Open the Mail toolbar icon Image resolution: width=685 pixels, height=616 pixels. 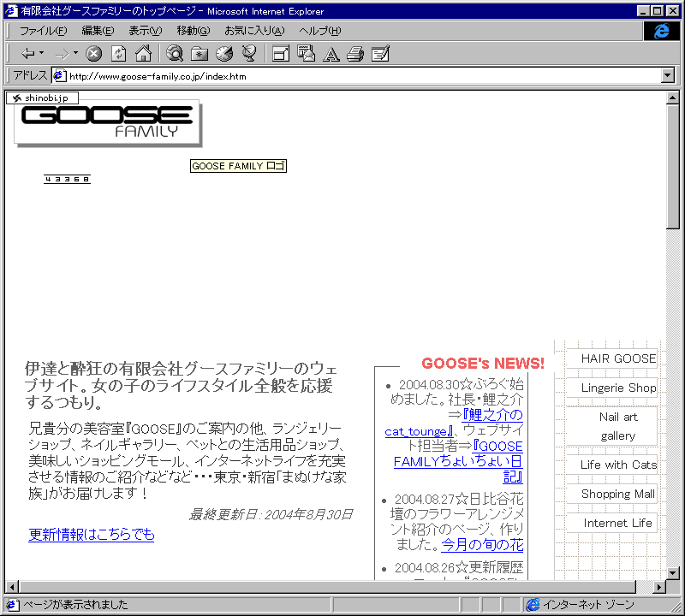click(306, 54)
